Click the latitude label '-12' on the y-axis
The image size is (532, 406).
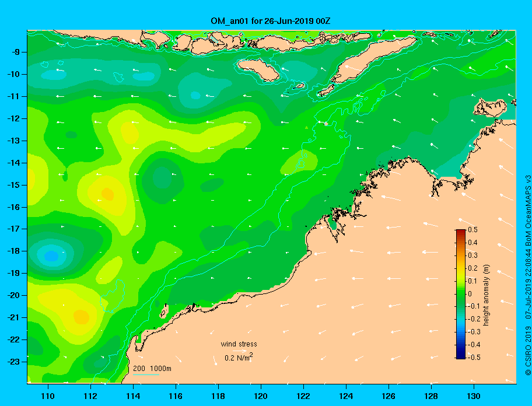15,118
